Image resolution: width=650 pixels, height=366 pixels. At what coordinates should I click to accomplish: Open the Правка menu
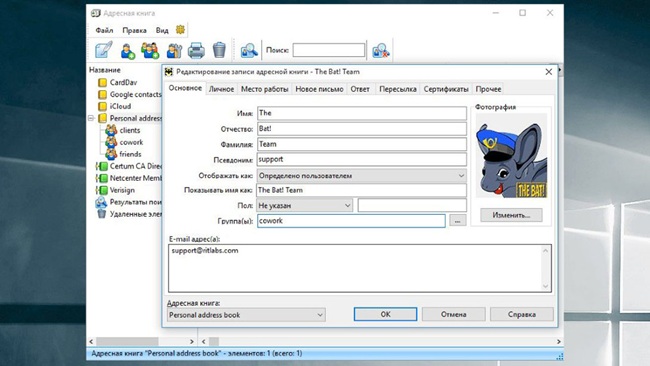pyautogui.click(x=134, y=30)
